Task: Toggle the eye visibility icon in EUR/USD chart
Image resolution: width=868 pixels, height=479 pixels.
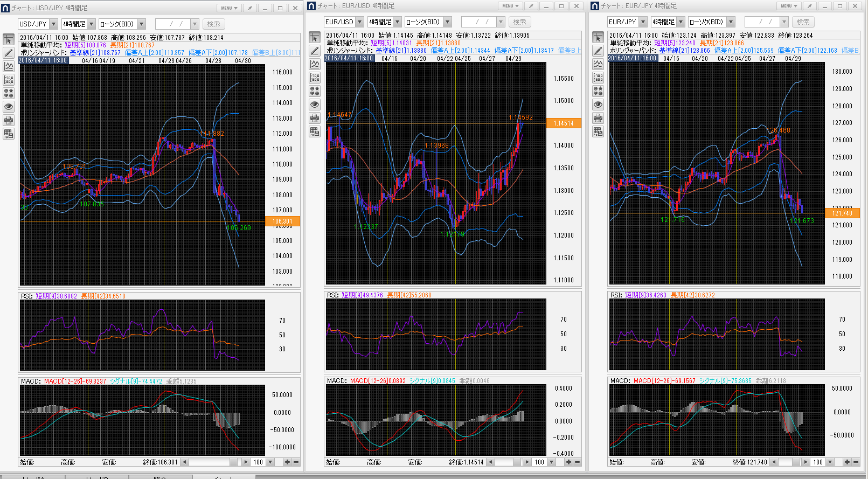Action: click(315, 105)
